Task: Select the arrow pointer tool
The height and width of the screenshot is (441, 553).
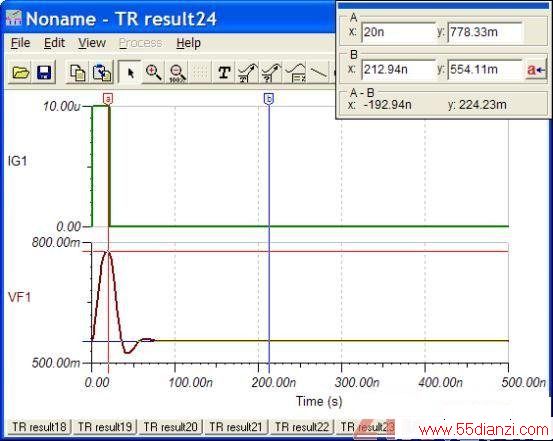Action: click(130, 72)
